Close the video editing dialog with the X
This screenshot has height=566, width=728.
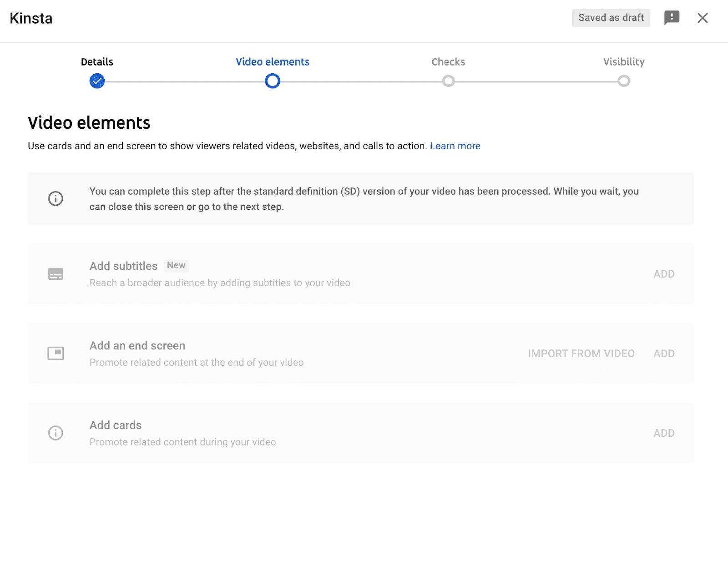coord(703,18)
